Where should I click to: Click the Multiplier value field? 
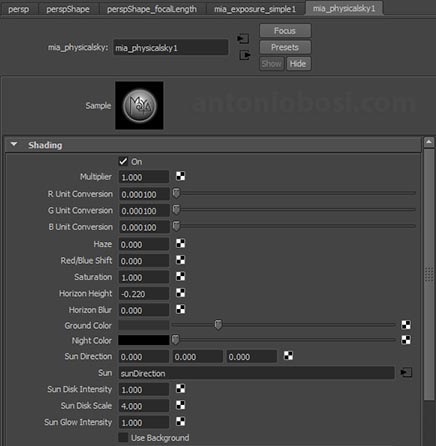(x=144, y=177)
